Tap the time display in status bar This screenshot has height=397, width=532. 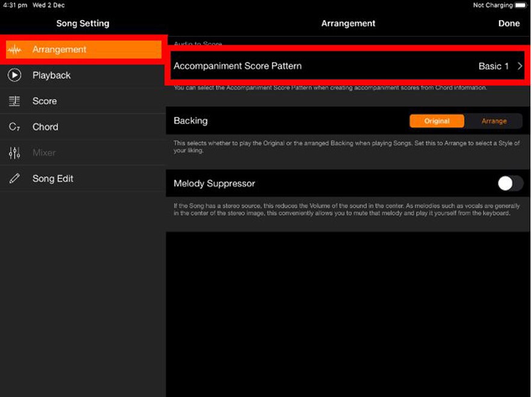pyautogui.click(x=13, y=5)
